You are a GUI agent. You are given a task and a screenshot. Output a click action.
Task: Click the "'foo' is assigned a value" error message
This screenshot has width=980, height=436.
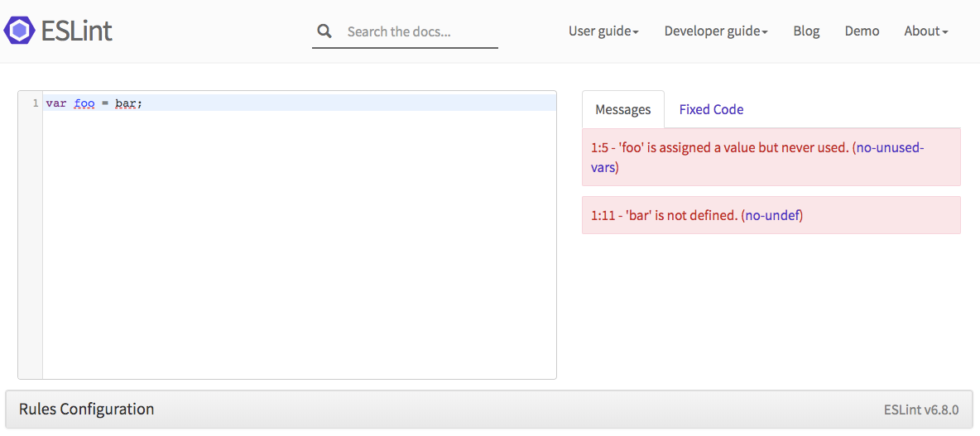(720, 148)
